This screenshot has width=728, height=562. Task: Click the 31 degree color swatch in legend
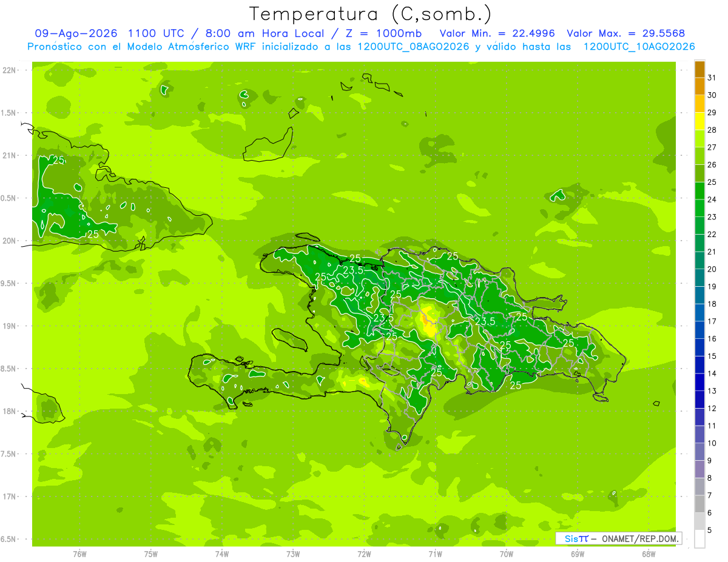(699, 69)
